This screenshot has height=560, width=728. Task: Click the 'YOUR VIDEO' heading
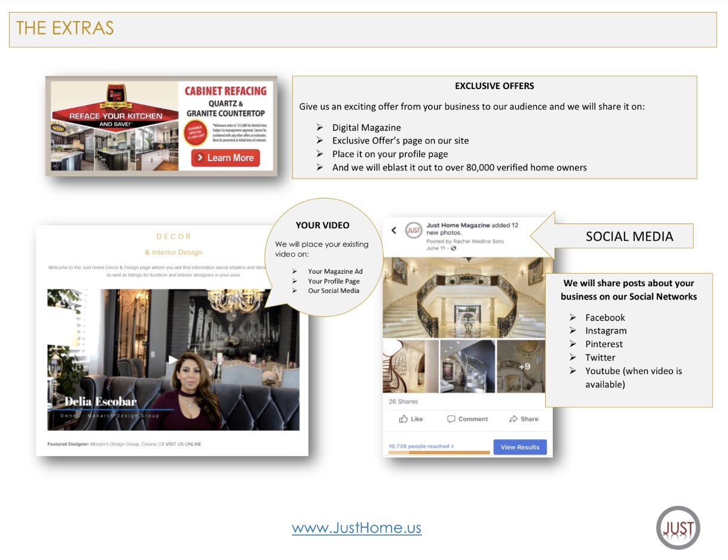click(x=323, y=225)
